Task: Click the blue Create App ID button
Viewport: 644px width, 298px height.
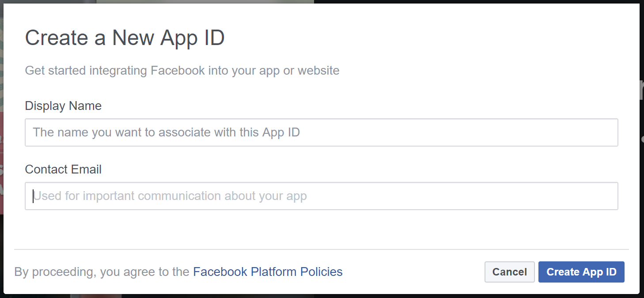Action: tap(581, 272)
